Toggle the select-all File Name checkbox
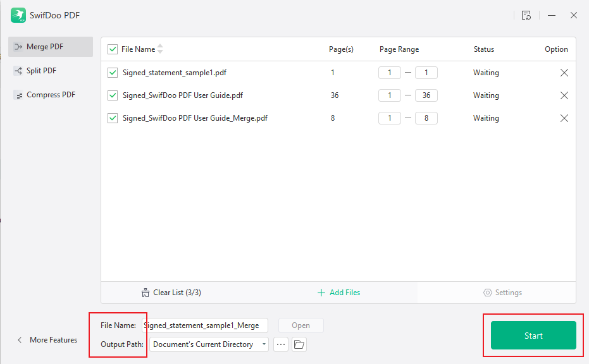 coord(112,49)
